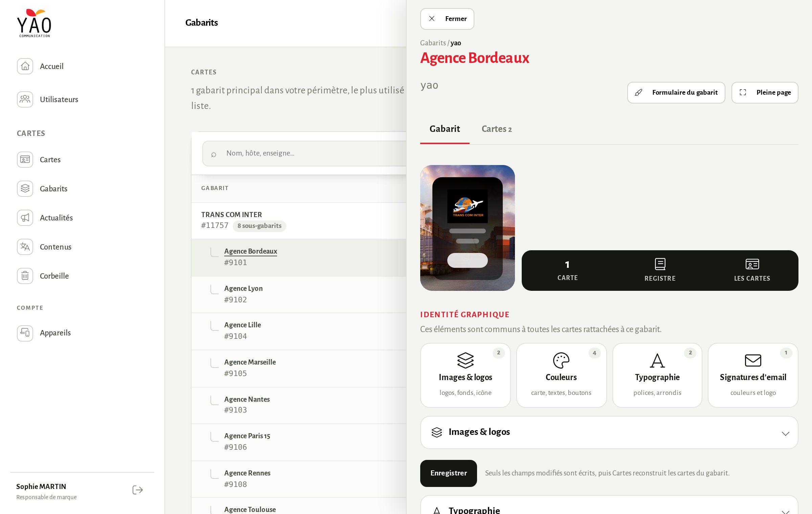Open the template in Pleine page
This screenshot has height=514, width=812.
coord(765,93)
